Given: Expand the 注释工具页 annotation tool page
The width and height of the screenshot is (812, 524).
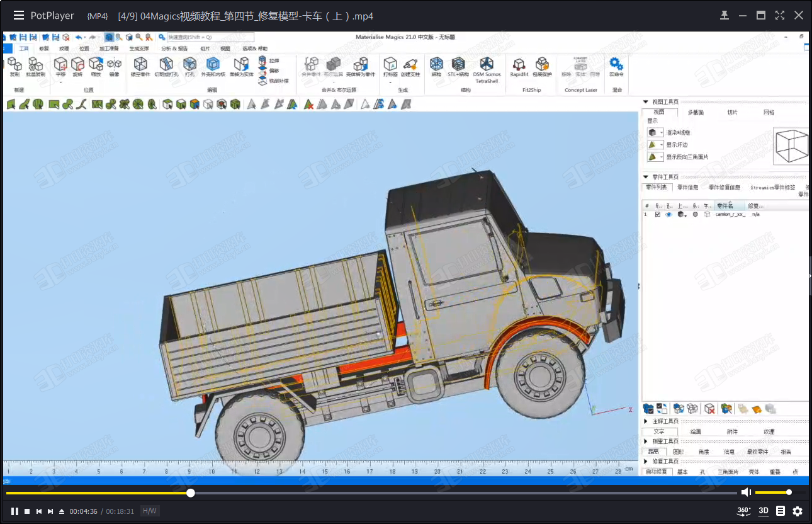Looking at the screenshot, I should (x=646, y=421).
